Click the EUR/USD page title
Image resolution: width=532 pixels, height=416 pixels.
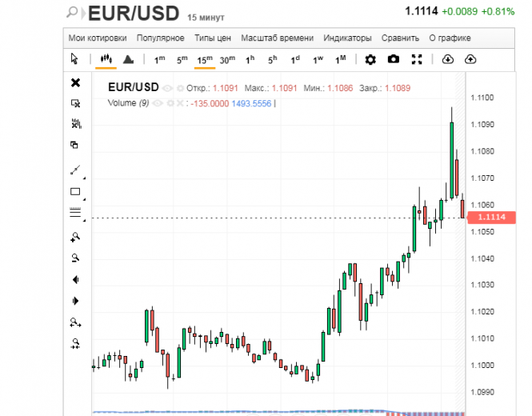[x=134, y=14]
